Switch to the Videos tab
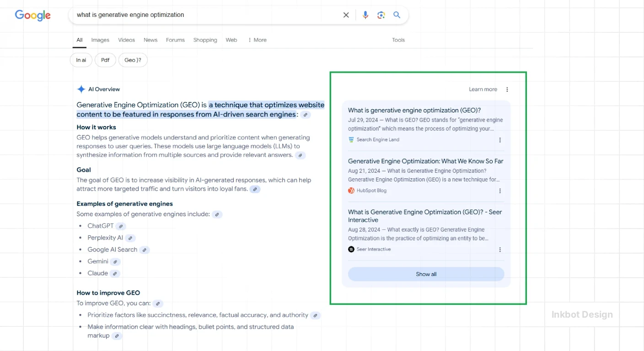The width and height of the screenshot is (644, 351). click(127, 40)
